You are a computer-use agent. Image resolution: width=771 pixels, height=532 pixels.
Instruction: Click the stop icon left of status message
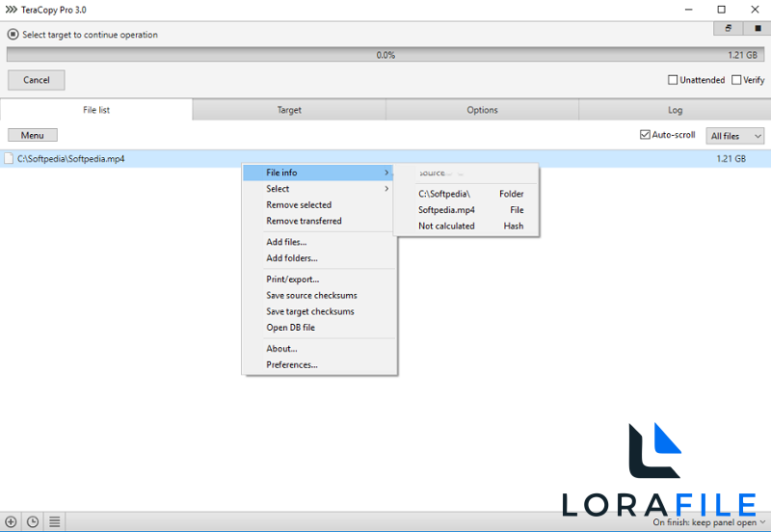[x=13, y=35]
